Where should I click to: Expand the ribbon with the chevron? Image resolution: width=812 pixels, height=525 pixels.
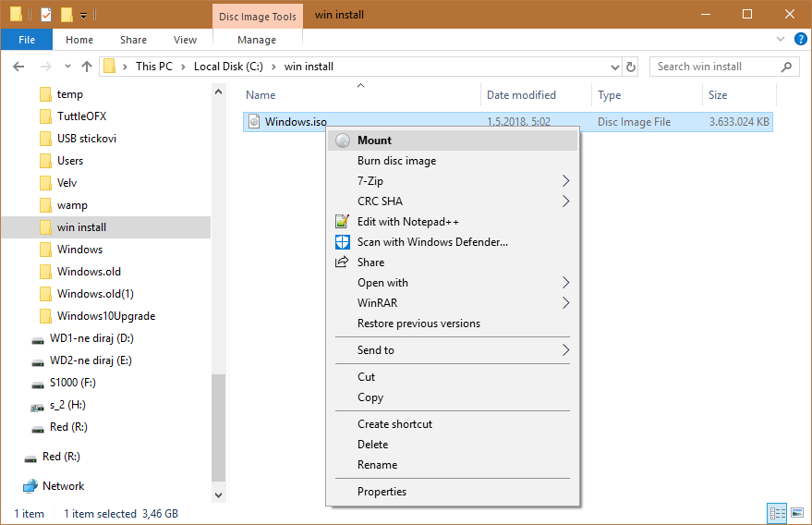click(x=781, y=40)
